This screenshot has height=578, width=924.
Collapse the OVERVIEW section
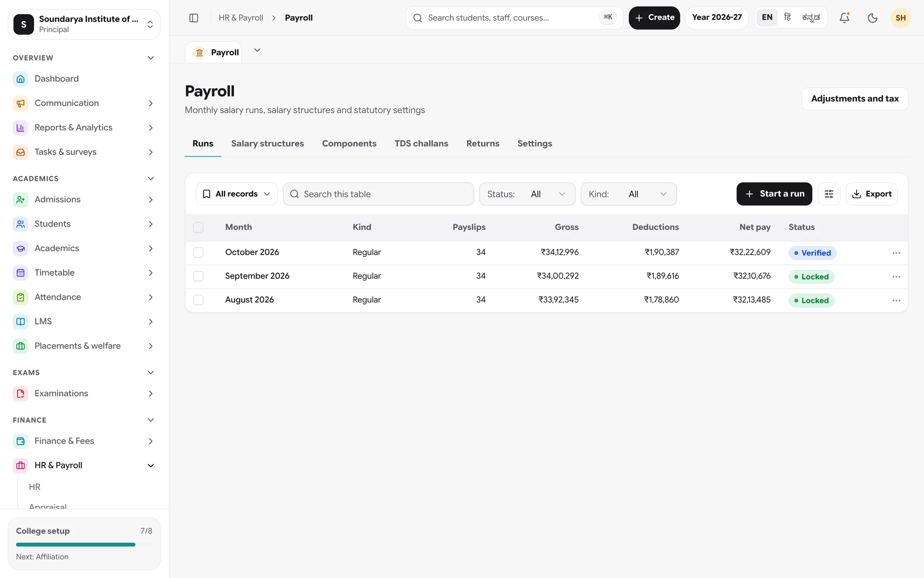pos(151,58)
